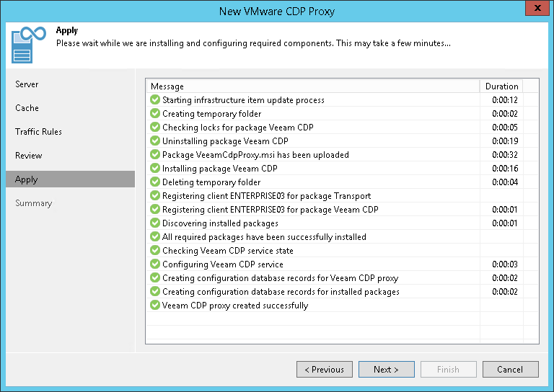Click the Duration column header
This screenshot has width=554, height=392.
501,86
